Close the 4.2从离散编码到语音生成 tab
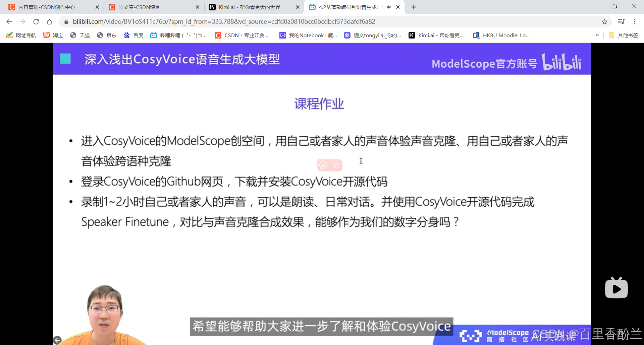The width and height of the screenshot is (644, 345). click(x=398, y=7)
